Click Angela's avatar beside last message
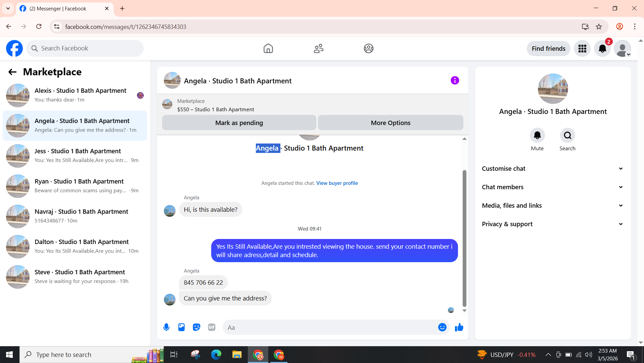This screenshot has width=644, height=363. (x=170, y=299)
